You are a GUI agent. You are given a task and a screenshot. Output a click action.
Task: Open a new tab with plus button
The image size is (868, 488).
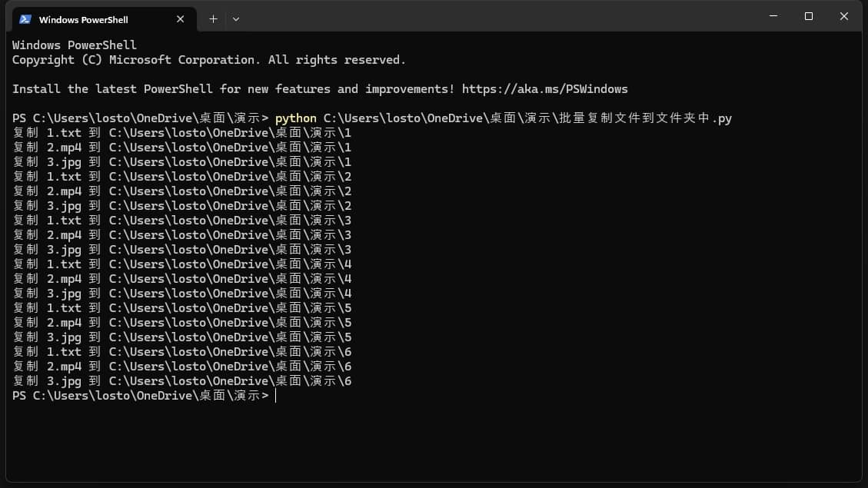click(213, 19)
